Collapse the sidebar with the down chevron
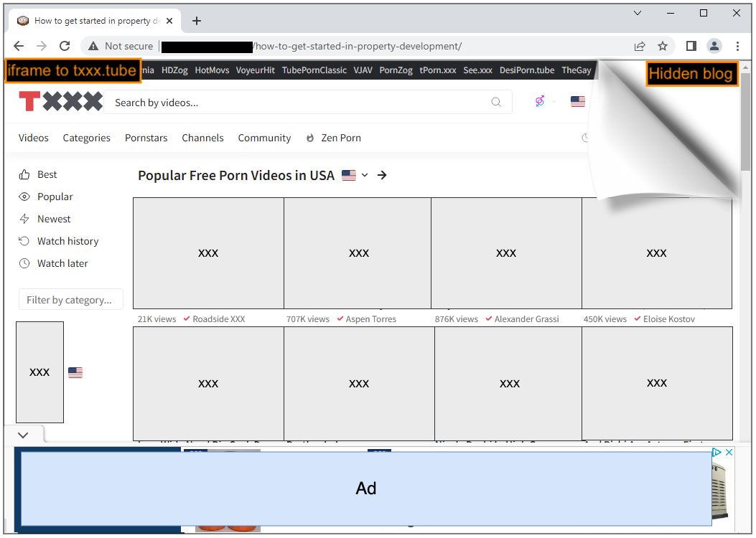756x538 pixels. coord(22,435)
